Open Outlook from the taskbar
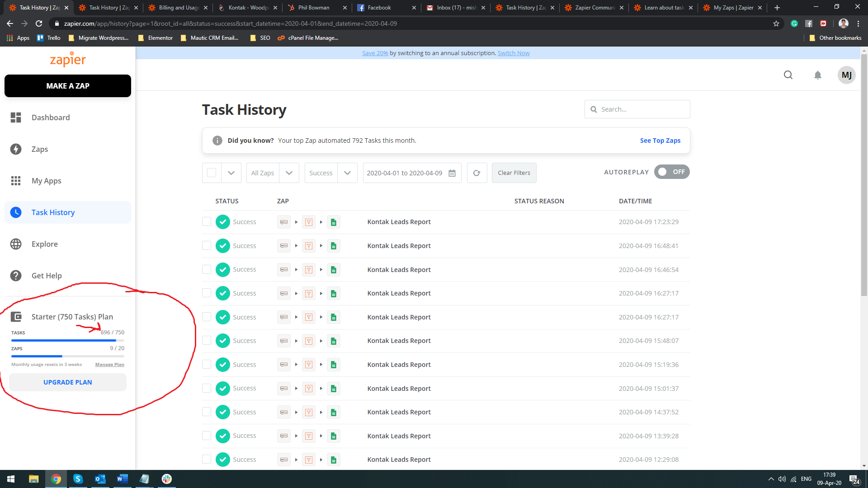 [x=100, y=479]
